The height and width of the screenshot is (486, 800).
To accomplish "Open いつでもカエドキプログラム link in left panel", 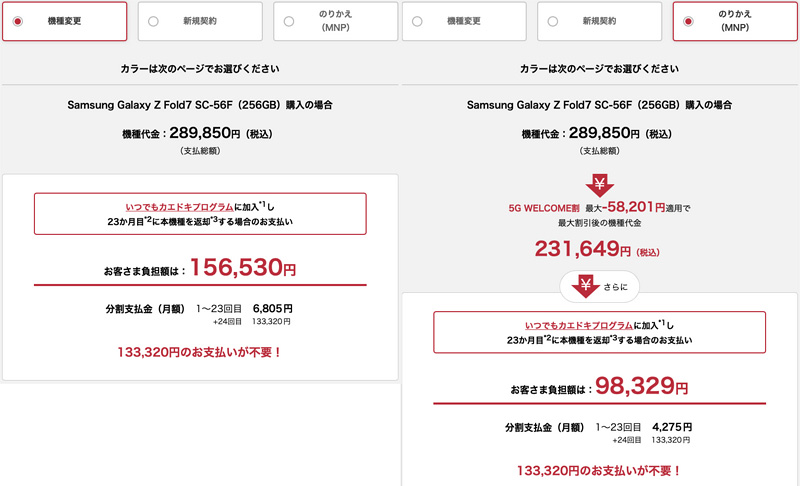I will pyautogui.click(x=180, y=207).
